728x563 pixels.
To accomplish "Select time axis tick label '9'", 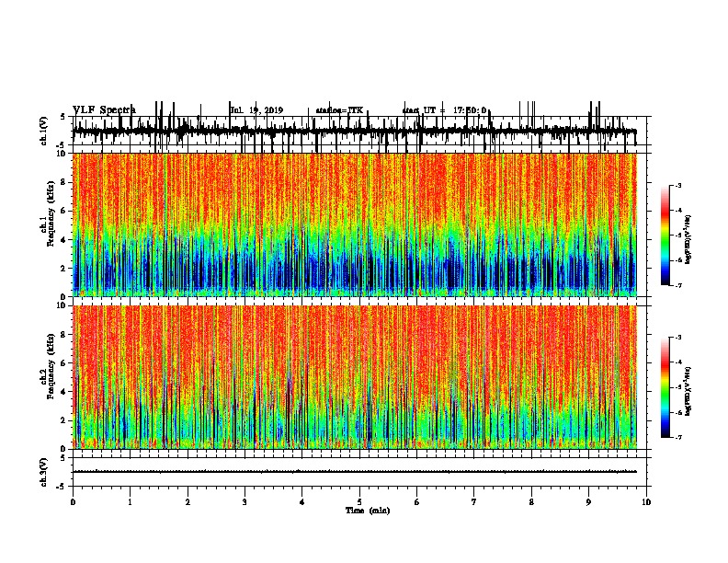I will pos(588,502).
